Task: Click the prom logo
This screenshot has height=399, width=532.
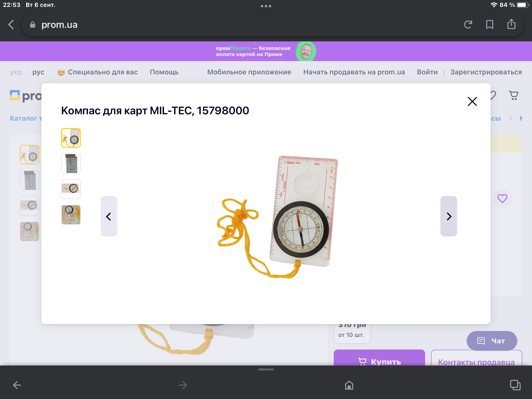Action: pos(26,96)
